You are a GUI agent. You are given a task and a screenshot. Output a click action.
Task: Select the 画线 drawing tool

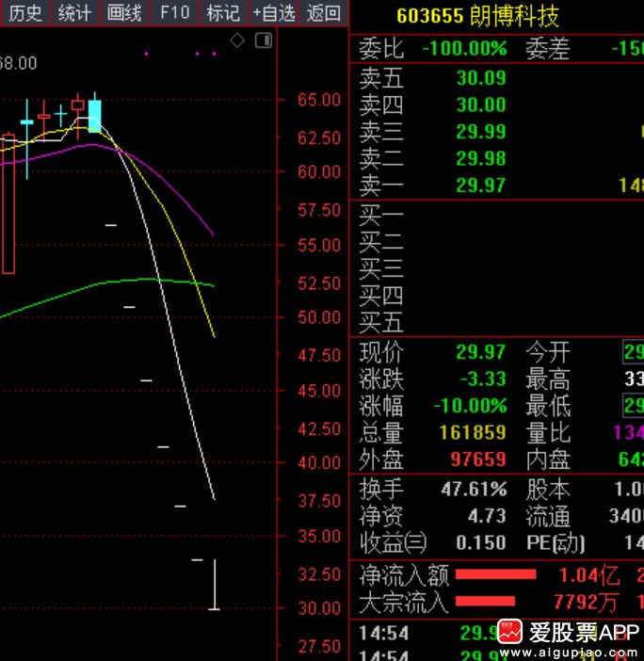(124, 13)
